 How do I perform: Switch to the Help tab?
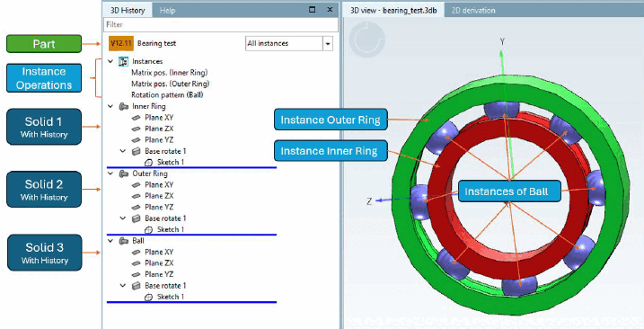(x=167, y=10)
